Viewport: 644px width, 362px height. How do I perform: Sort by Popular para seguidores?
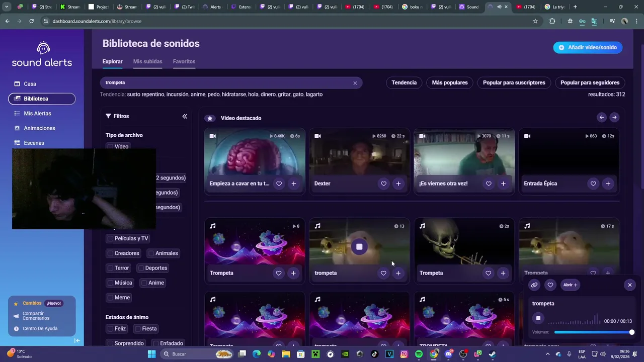(590, 82)
